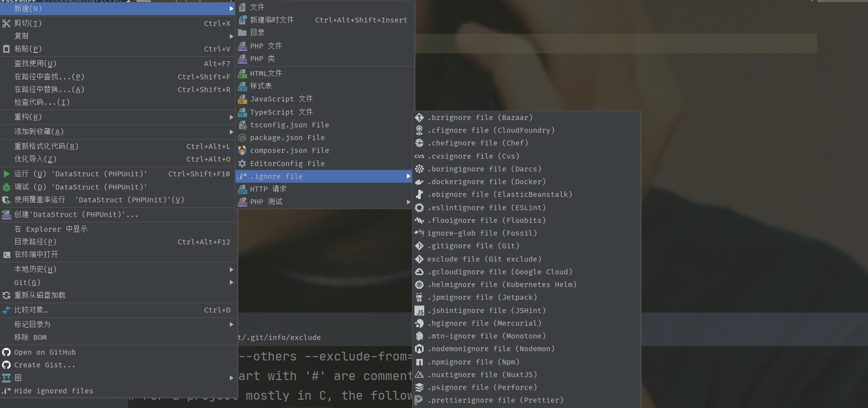868x408 pixels.
Task: Choose 目录路径(P) menu entry
Action: (x=118, y=242)
